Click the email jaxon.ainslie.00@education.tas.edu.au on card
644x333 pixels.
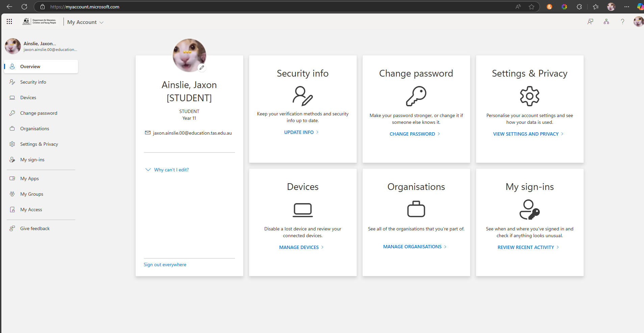(192, 133)
